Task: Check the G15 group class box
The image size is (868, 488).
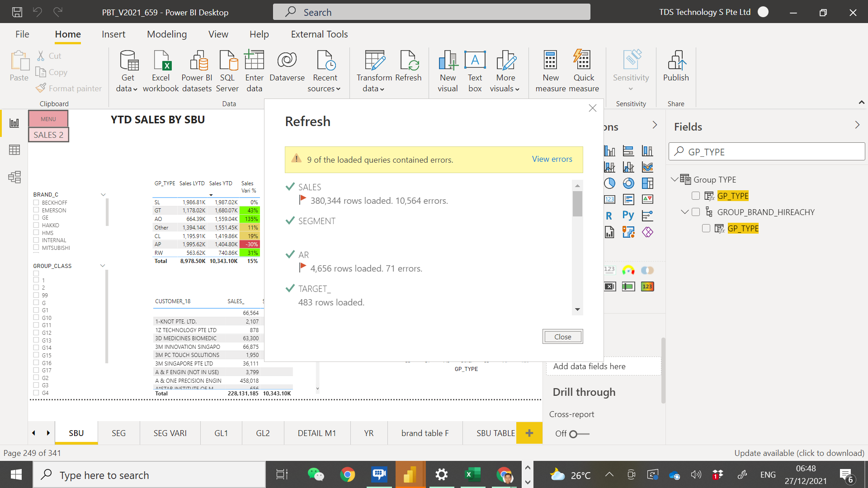Action: click(36, 355)
